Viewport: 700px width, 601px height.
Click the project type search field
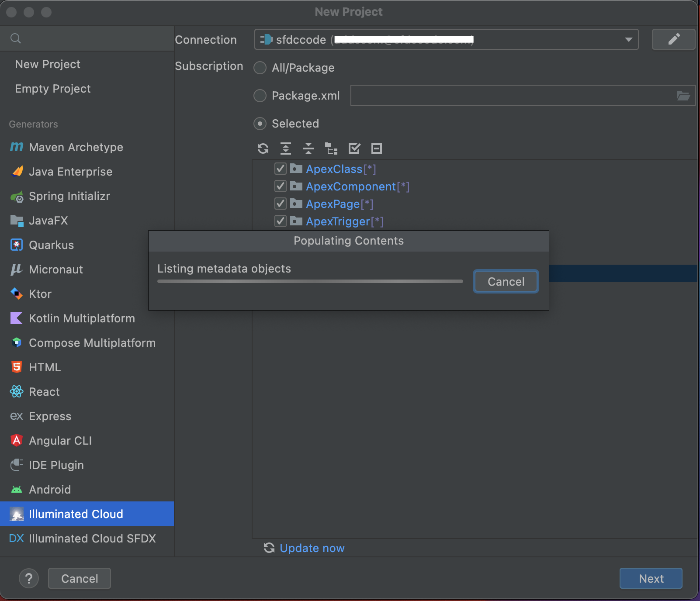[x=87, y=38]
